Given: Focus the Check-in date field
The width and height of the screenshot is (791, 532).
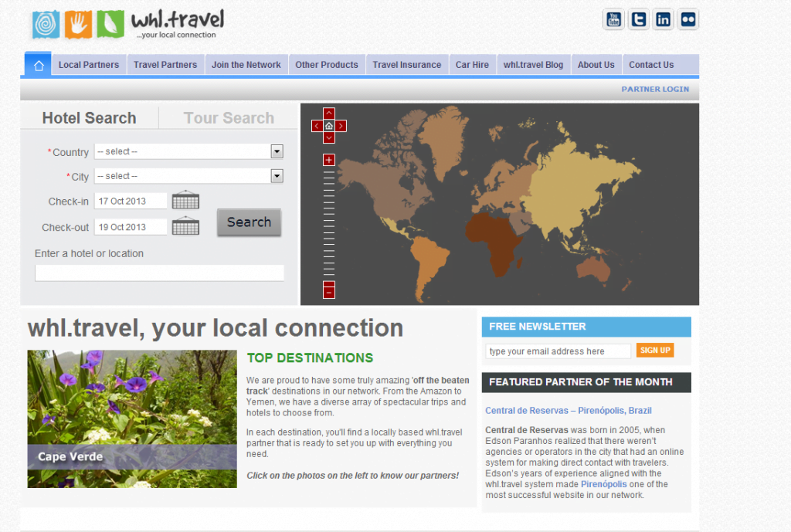Looking at the screenshot, I should point(131,201).
